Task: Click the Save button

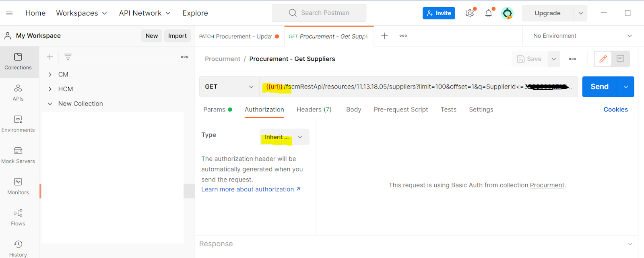Action: tap(529, 59)
